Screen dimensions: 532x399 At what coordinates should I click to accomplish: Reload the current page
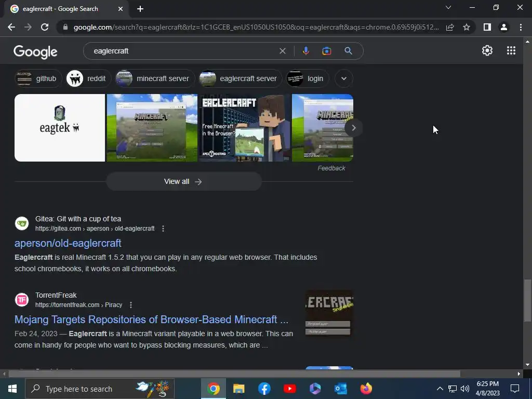[x=45, y=27]
